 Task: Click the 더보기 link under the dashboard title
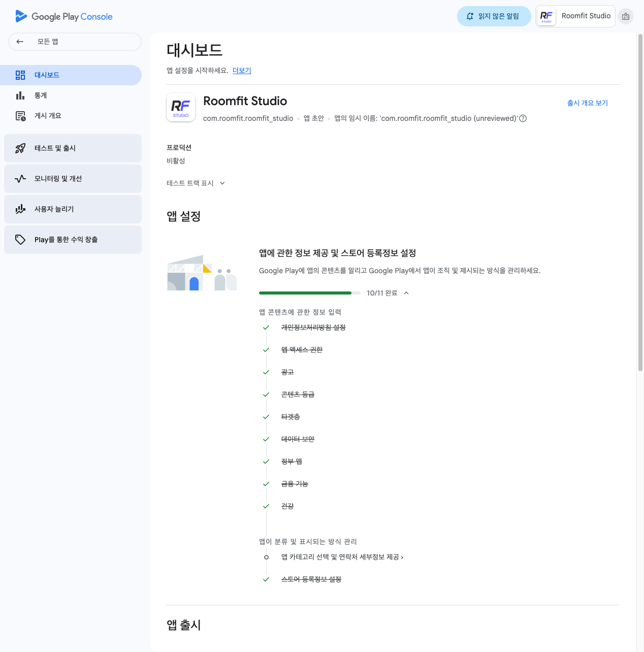point(242,71)
